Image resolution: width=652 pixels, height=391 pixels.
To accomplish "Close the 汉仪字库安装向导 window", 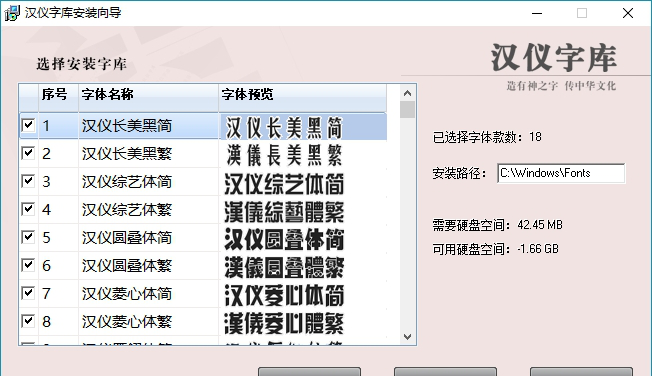I will click(x=628, y=13).
